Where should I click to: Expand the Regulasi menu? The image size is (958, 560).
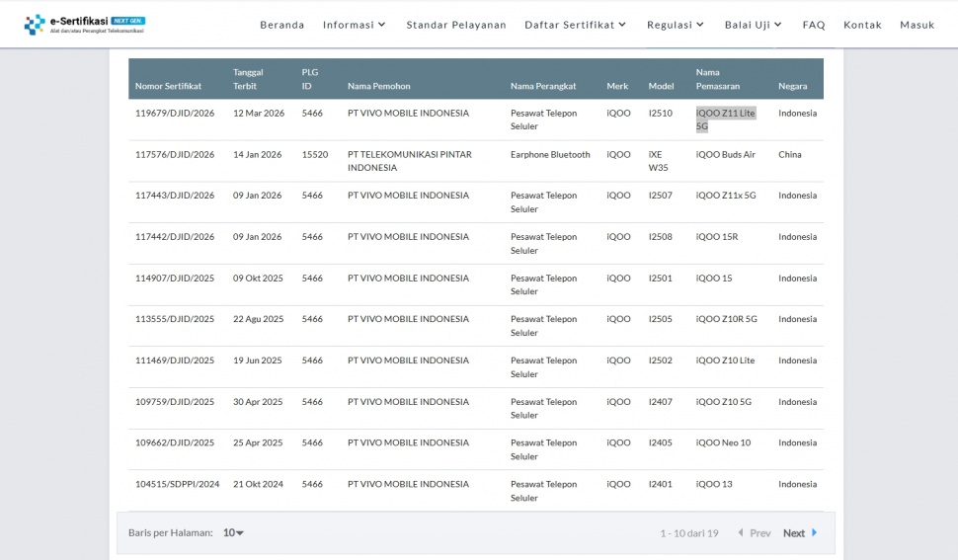point(676,25)
